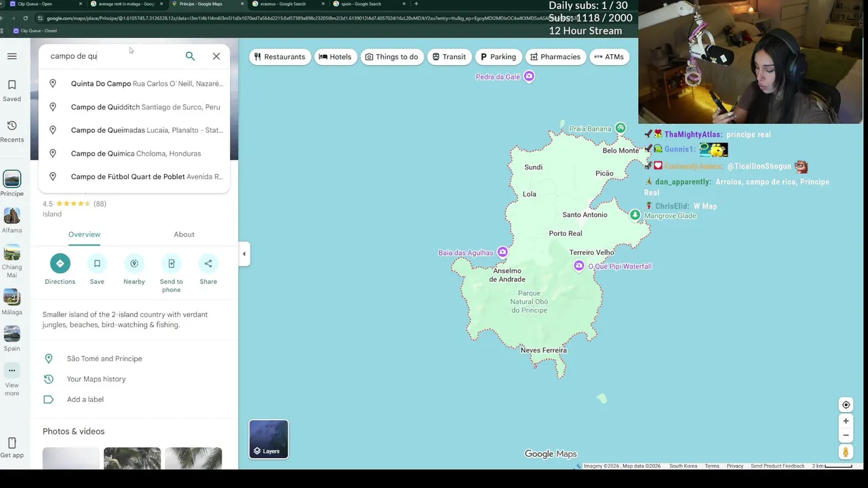Select the Campo de Quidditch suggestion

coord(134,107)
